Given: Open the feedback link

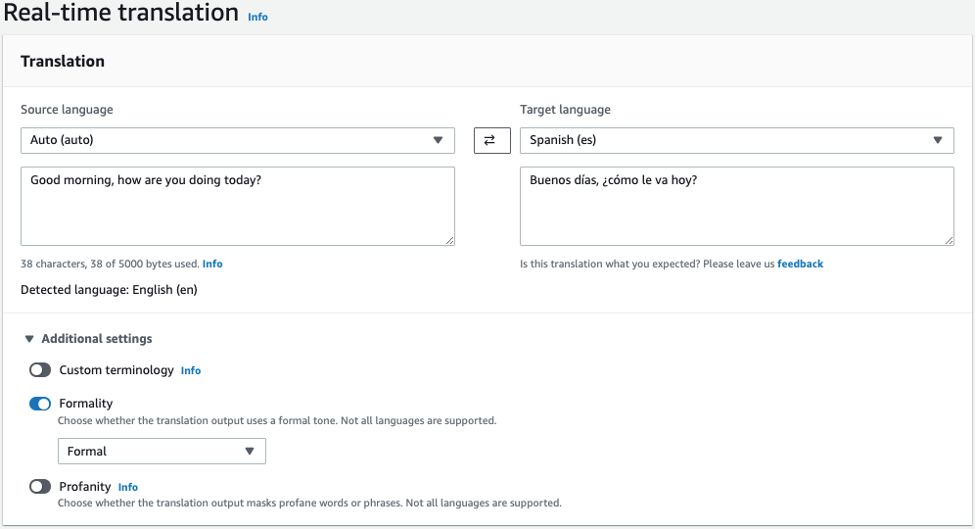Looking at the screenshot, I should (x=800, y=264).
